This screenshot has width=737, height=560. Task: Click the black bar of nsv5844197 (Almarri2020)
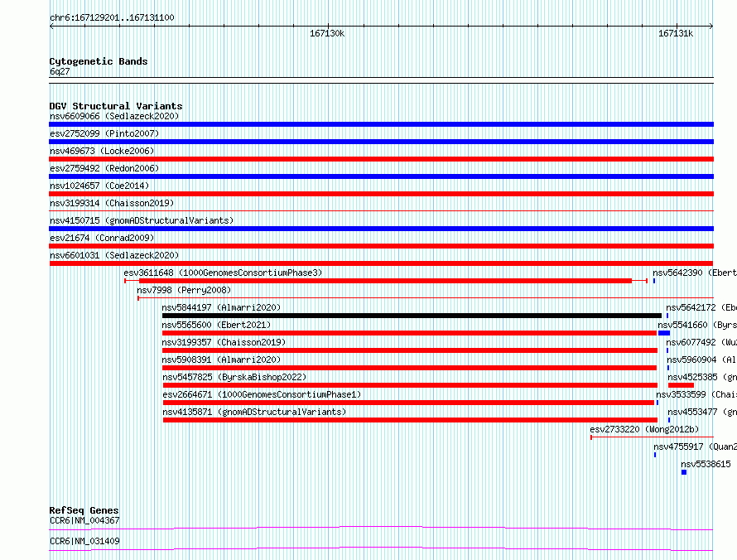pos(412,316)
